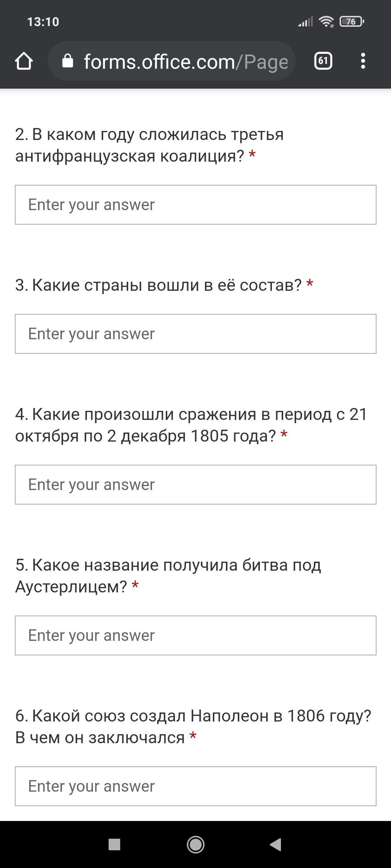
Task: Tap the Wi-Fi icon in status bar
Action: tap(326, 22)
